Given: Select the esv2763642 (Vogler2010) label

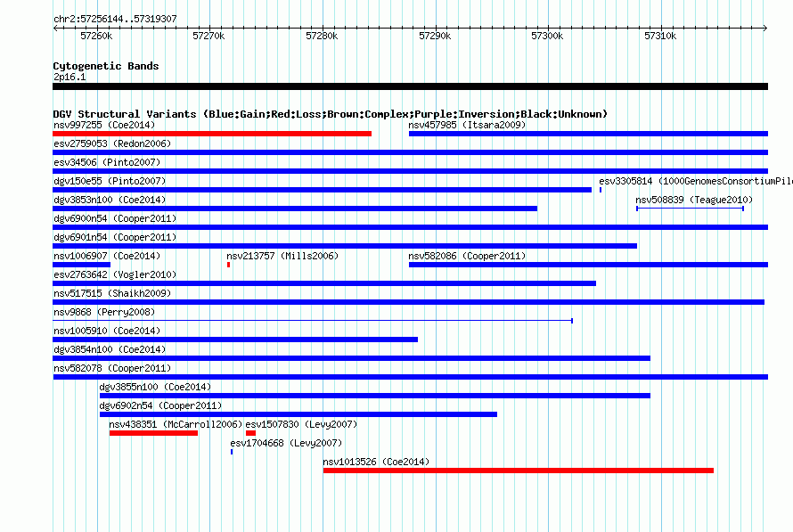Looking at the screenshot, I should 115,274.
